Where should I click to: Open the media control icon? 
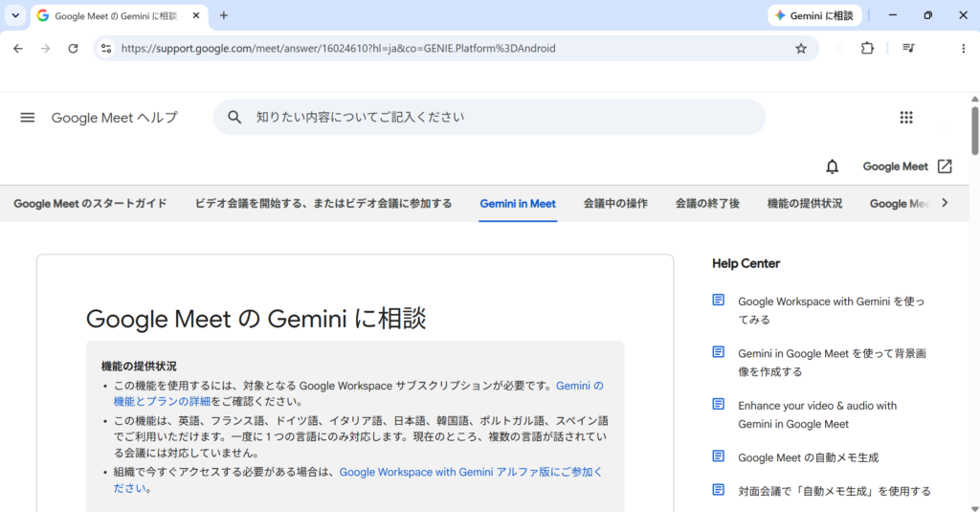909,48
